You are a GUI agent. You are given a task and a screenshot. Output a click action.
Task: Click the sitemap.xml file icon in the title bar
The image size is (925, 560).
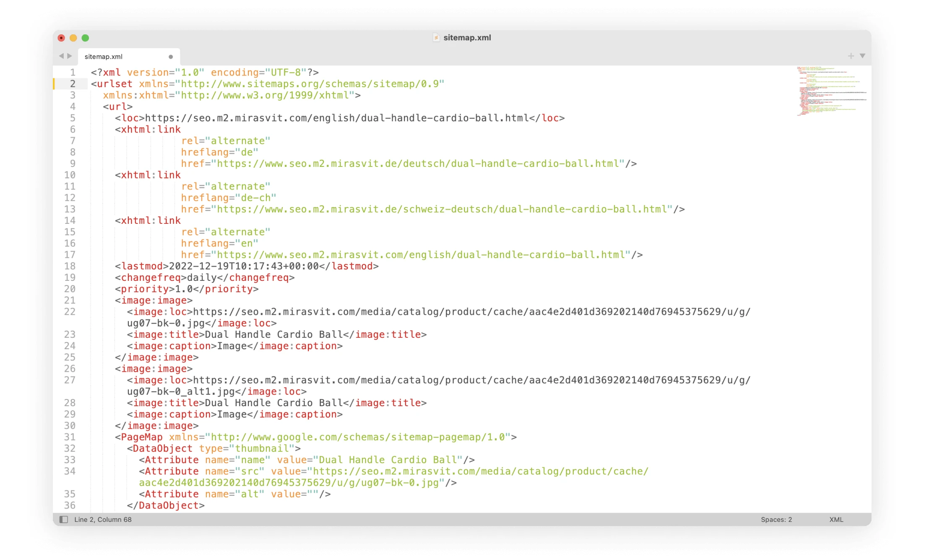[x=437, y=38]
